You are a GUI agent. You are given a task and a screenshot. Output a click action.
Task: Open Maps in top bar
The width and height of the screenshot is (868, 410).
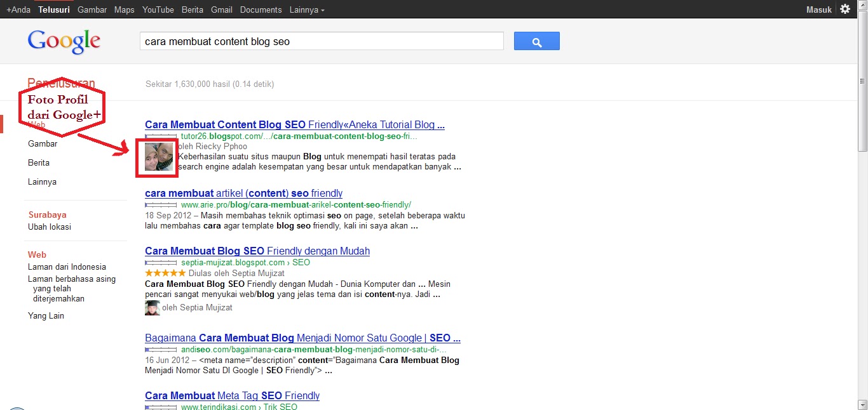pyautogui.click(x=125, y=10)
